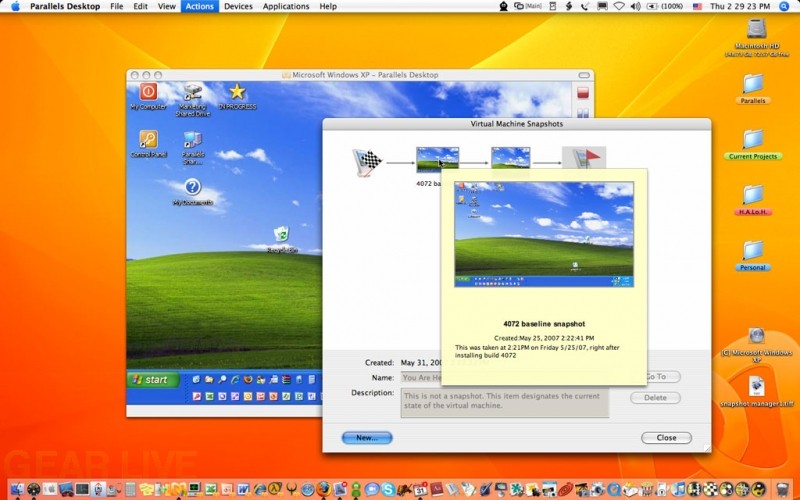Screen dimensions: 800x500
Task: Click the green Excel-style icon in XP taskbar
Action: (209, 396)
